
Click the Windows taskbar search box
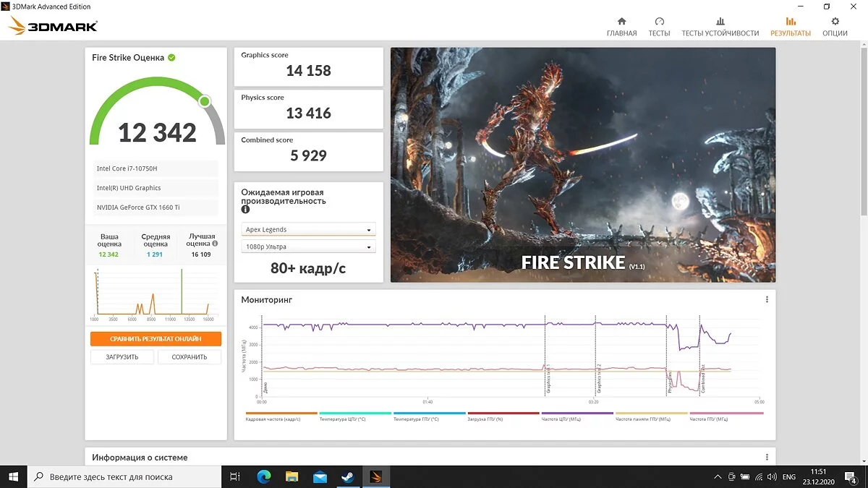124,476
